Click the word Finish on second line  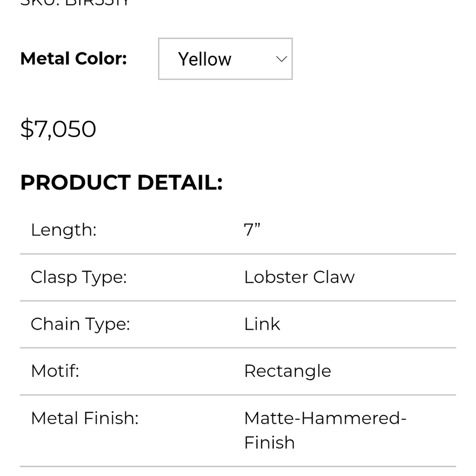point(269,442)
